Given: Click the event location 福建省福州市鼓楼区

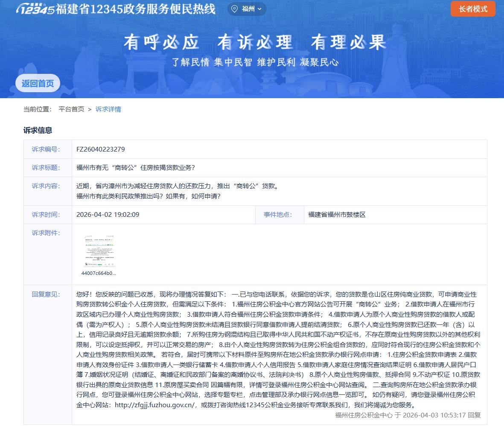Looking at the screenshot, I should pyautogui.click(x=337, y=215).
